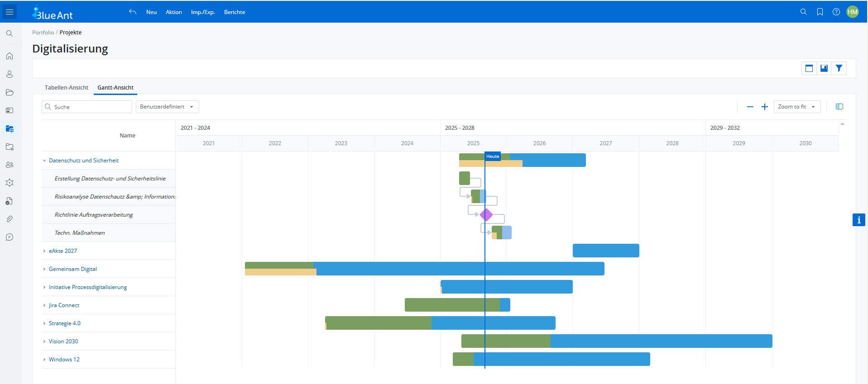Open the sidebar document check icon

click(x=10, y=201)
